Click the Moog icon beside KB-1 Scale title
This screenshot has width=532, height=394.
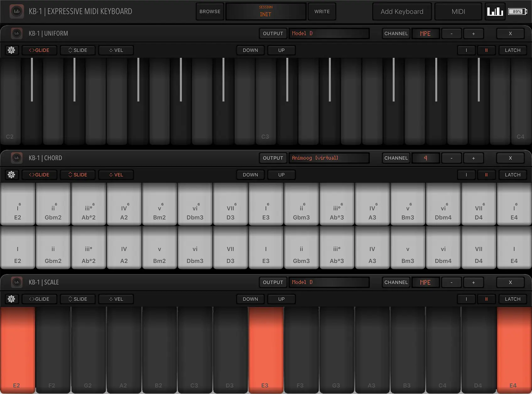click(17, 282)
